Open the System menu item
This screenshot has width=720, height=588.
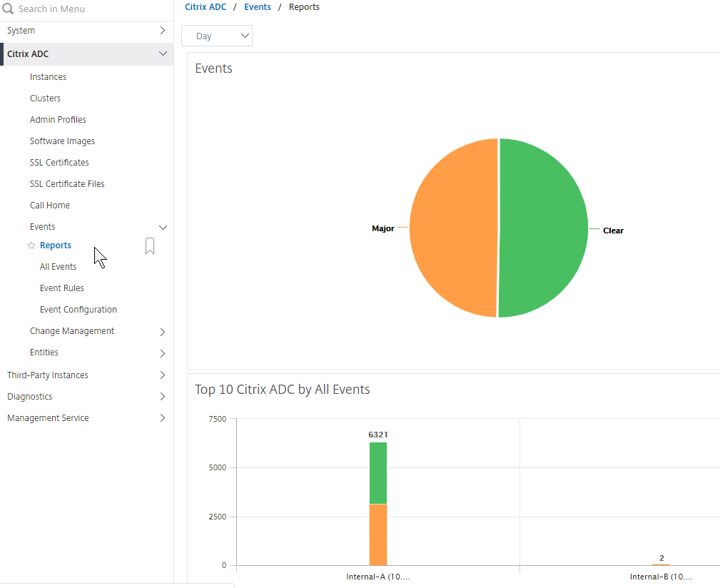point(21,30)
